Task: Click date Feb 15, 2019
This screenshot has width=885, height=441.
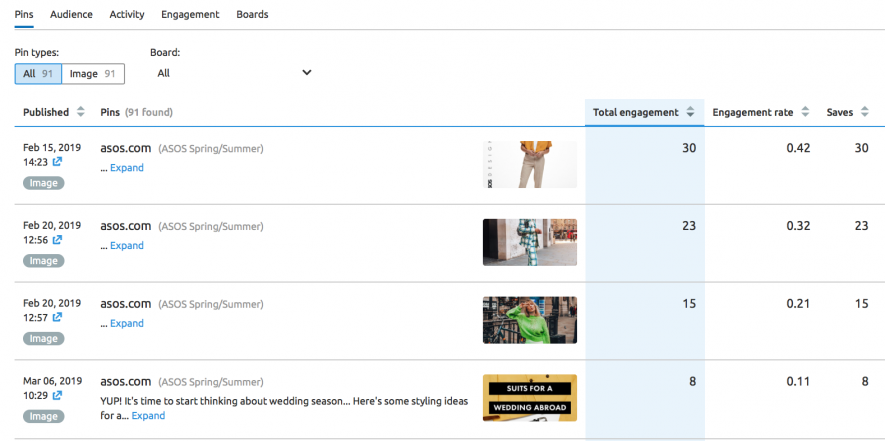Action: tap(52, 147)
